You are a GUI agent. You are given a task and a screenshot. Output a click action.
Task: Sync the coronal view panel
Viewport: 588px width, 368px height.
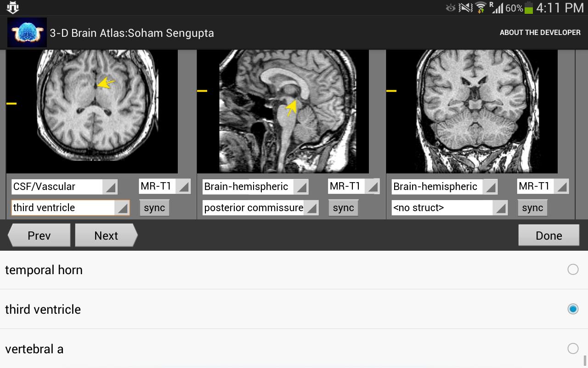[532, 208]
